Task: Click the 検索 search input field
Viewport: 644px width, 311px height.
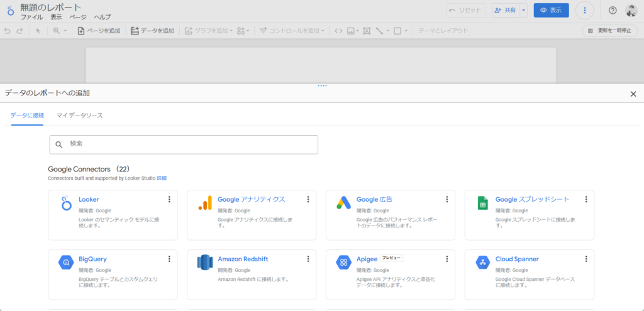Action: pos(184,145)
